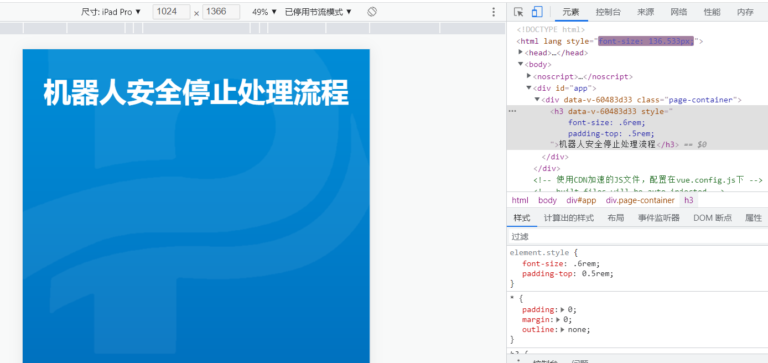Click div#app in the breadcrumb bar
The width and height of the screenshot is (768, 363).
(x=581, y=200)
